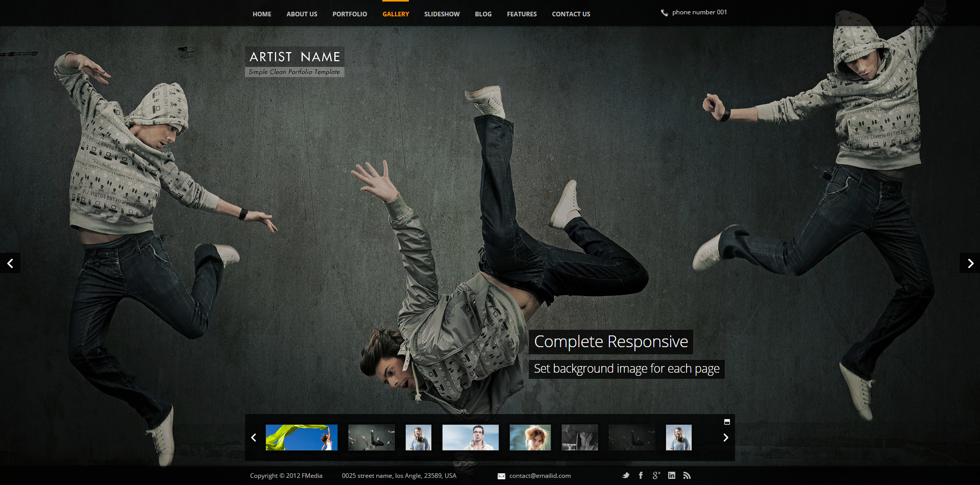
Task: Show previous background slide arrow
Action: point(10,263)
